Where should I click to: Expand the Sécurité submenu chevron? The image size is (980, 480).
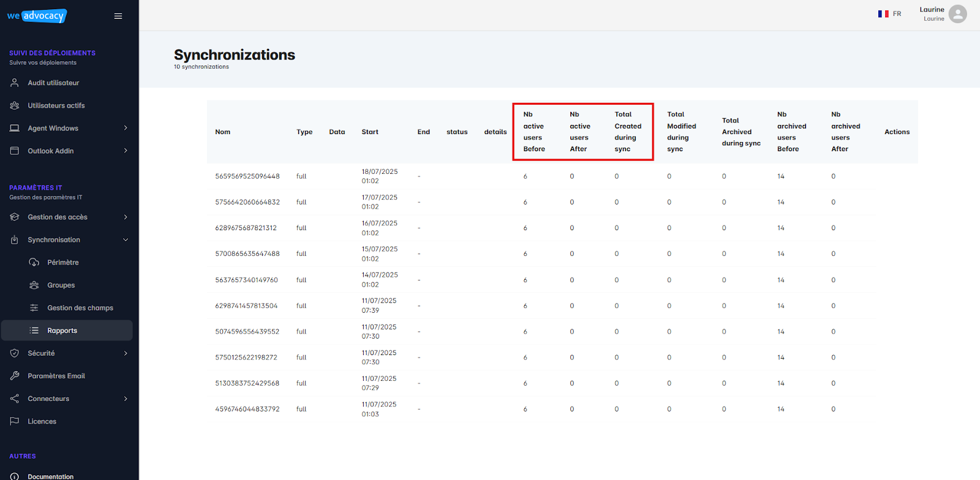pyautogui.click(x=126, y=353)
